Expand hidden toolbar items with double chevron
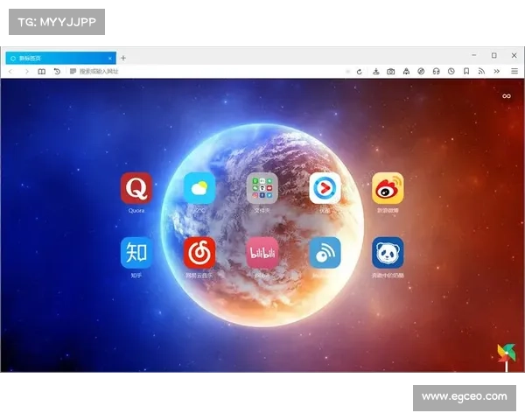 (x=497, y=71)
